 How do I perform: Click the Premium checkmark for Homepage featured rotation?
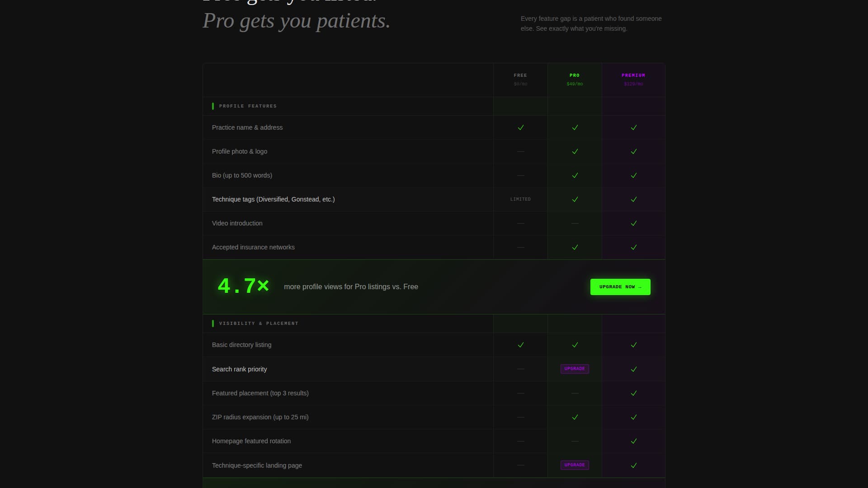pos(633,441)
